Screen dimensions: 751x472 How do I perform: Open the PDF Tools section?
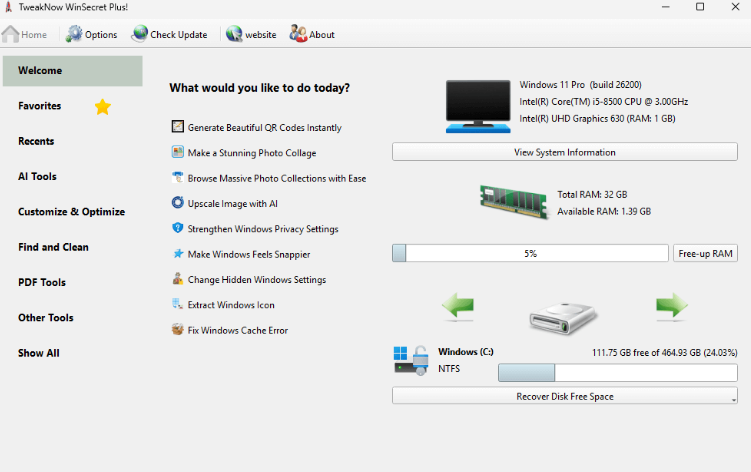coord(42,283)
